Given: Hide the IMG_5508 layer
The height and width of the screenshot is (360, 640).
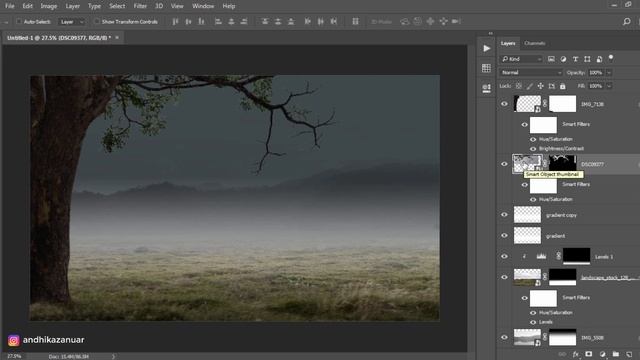Looking at the screenshot, I should point(504,338).
